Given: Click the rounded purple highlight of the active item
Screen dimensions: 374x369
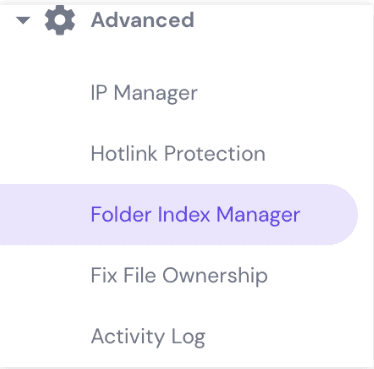Looking at the screenshot, I should tap(179, 214).
